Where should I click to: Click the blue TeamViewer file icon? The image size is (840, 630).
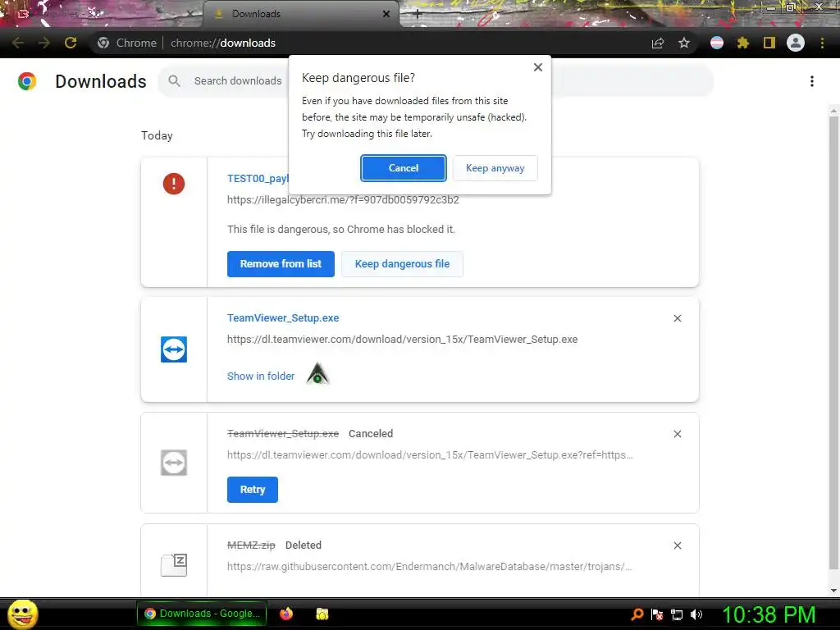click(x=174, y=349)
